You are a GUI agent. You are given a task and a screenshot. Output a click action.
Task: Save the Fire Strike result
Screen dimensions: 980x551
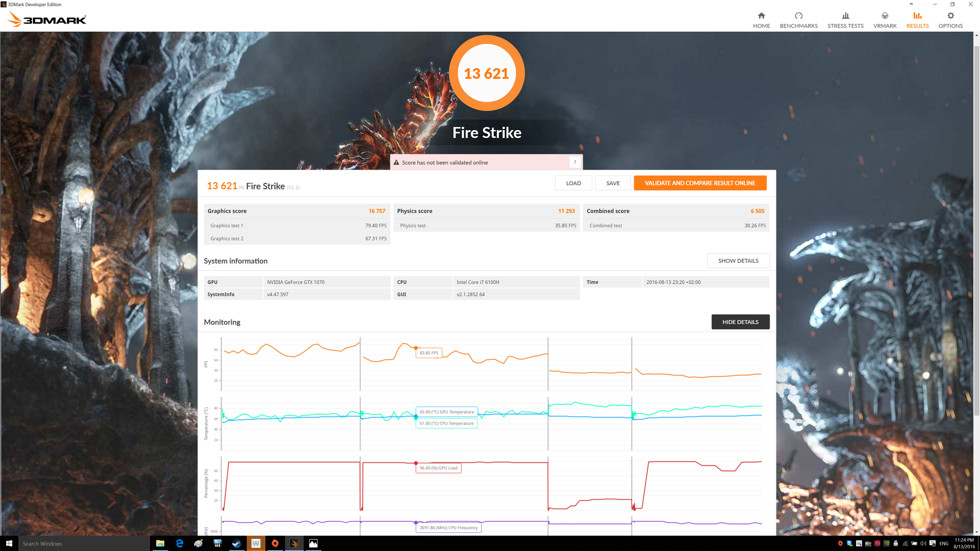click(x=612, y=183)
